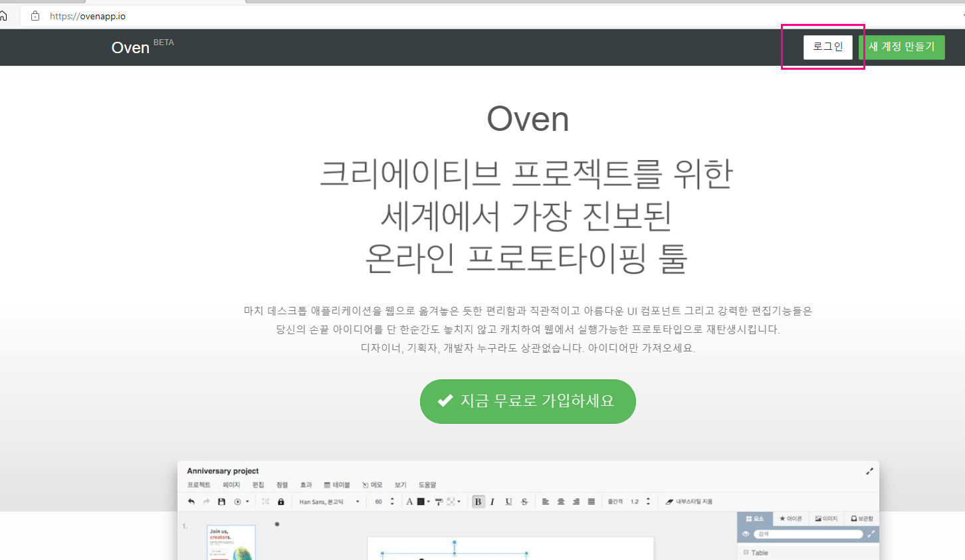
Task: Open the 테이블 menu
Action: click(337, 485)
